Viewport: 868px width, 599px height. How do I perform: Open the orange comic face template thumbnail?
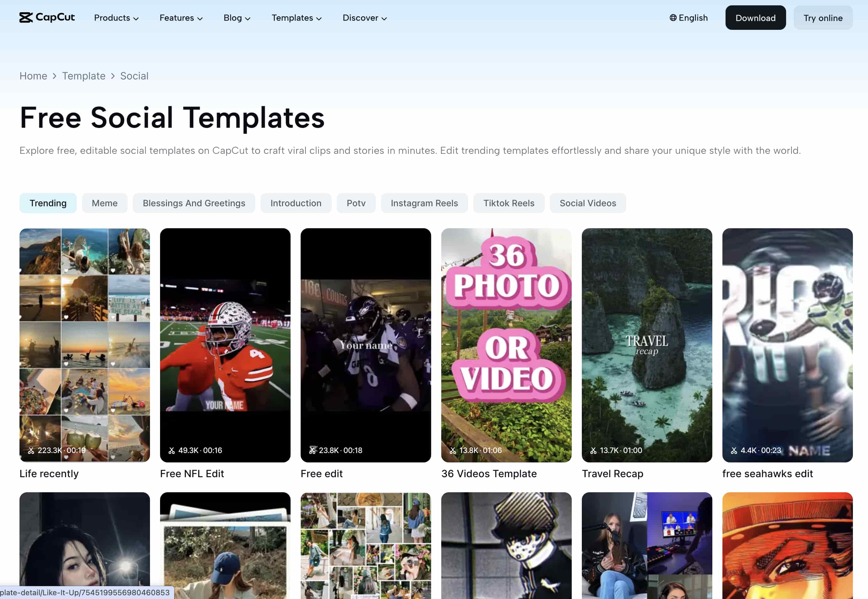point(787,546)
